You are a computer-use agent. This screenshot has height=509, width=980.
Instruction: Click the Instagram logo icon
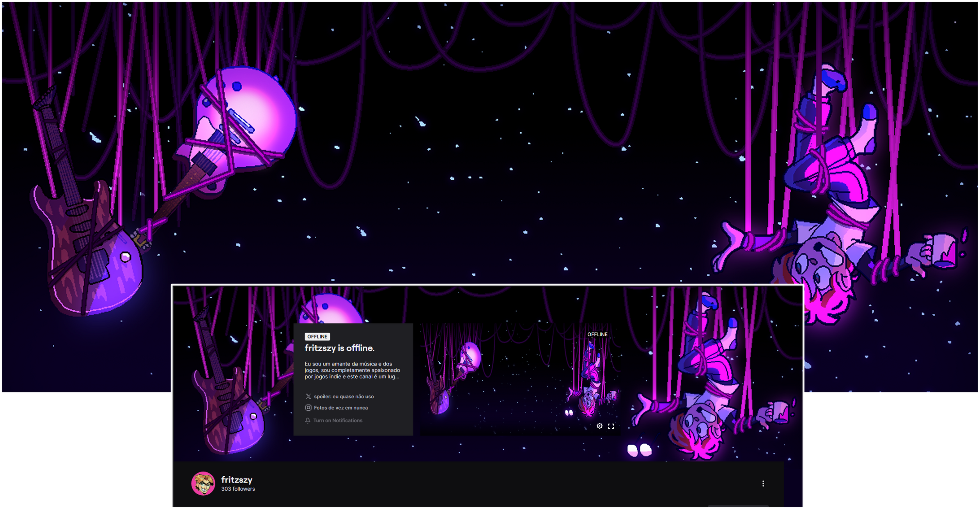pos(308,408)
